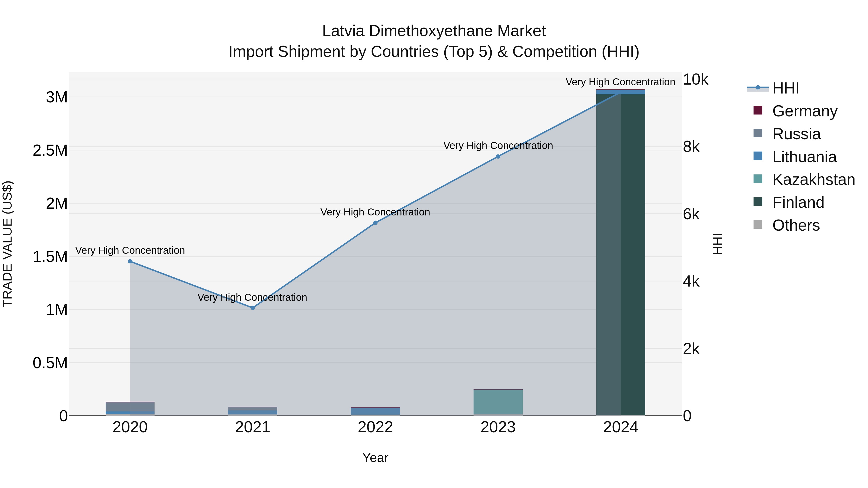Image resolution: width=868 pixels, height=488 pixels.
Task: Click the Russia legend color swatch
Action: pos(758,133)
